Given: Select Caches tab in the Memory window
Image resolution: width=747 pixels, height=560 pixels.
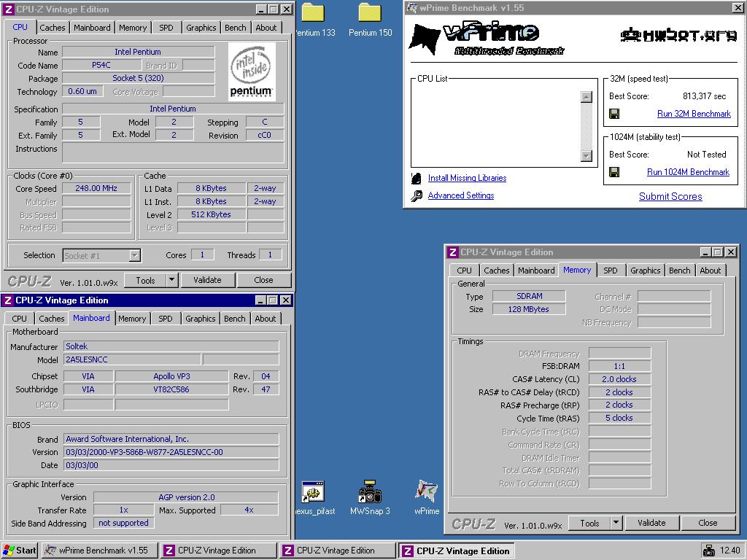Looking at the screenshot, I should tap(496, 271).
